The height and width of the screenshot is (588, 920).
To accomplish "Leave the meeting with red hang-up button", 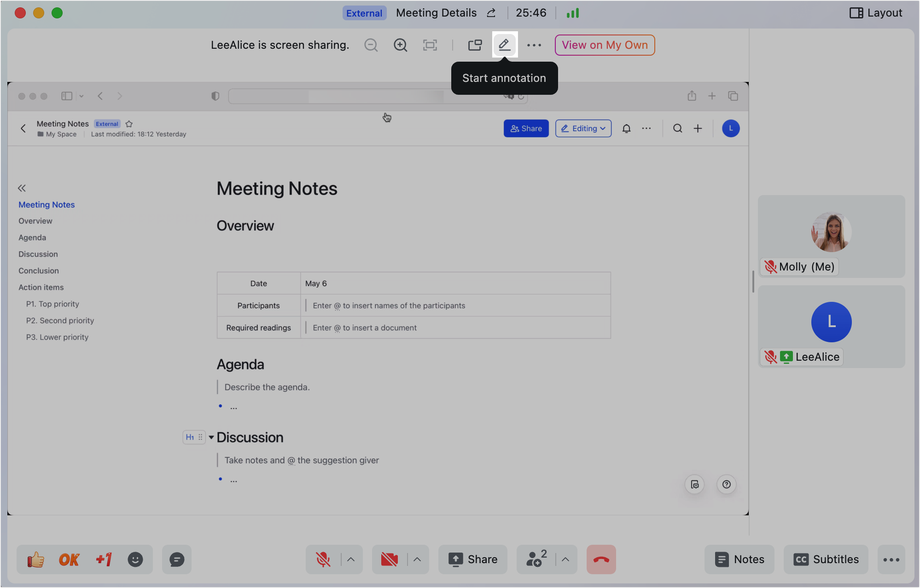I will click(x=601, y=559).
